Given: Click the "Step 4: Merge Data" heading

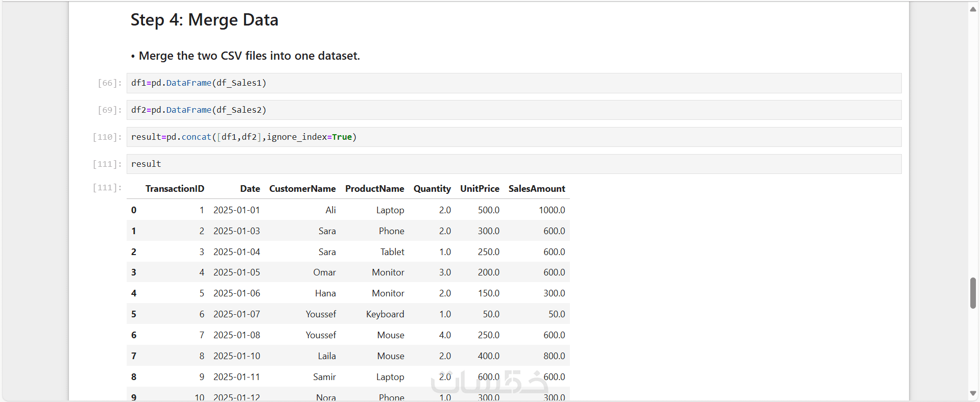Looking at the screenshot, I should [x=204, y=20].
